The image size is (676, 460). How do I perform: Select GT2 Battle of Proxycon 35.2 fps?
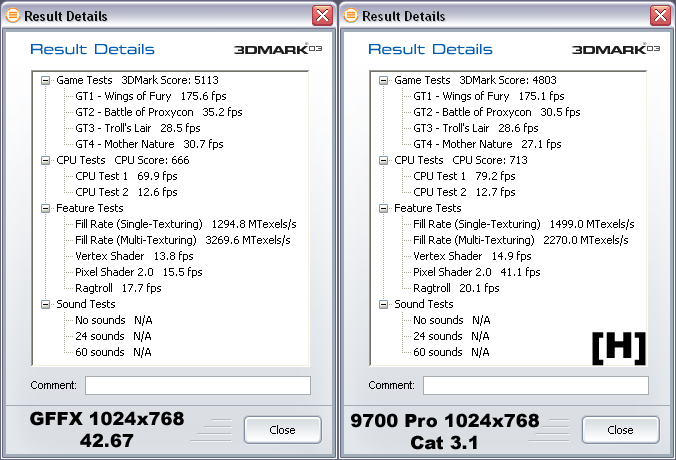click(x=159, y=112)
